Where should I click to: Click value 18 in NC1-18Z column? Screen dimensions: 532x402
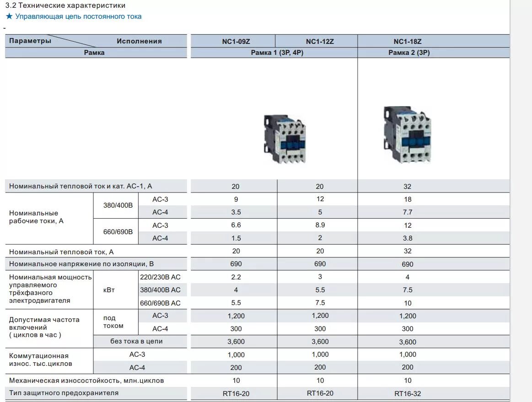[x=408, y=199]
